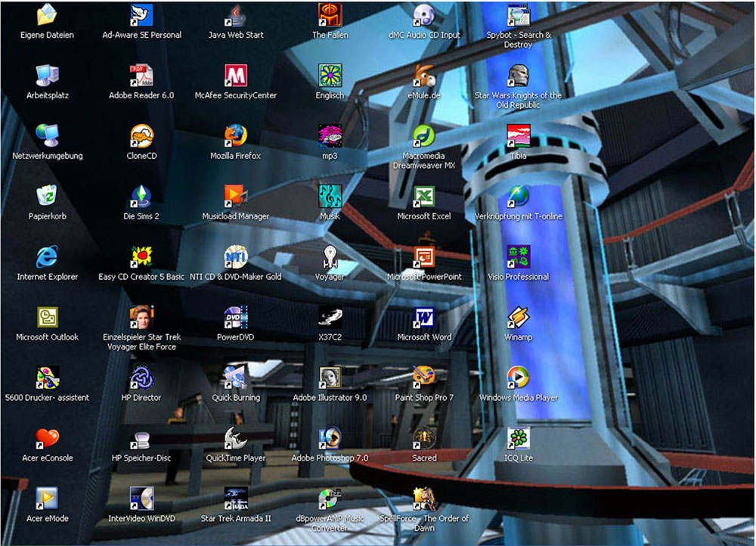Click the Adobe Reader 6.0 icon
756x546 pixels.
tap(141, 76)
